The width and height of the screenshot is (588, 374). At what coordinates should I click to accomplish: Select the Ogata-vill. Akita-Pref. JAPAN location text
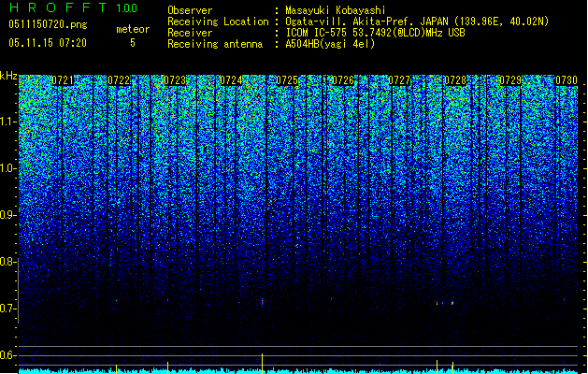(417, 22)
